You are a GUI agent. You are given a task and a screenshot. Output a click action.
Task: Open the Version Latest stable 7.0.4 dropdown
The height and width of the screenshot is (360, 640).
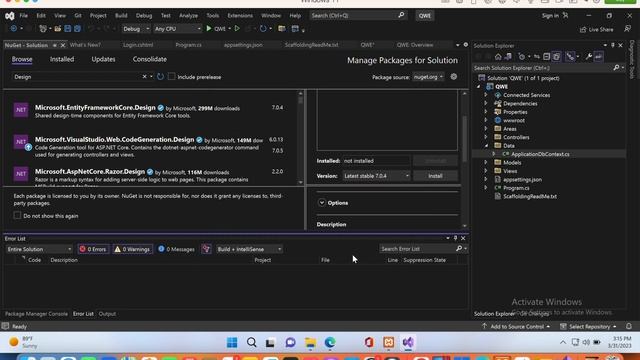point(376,176)
